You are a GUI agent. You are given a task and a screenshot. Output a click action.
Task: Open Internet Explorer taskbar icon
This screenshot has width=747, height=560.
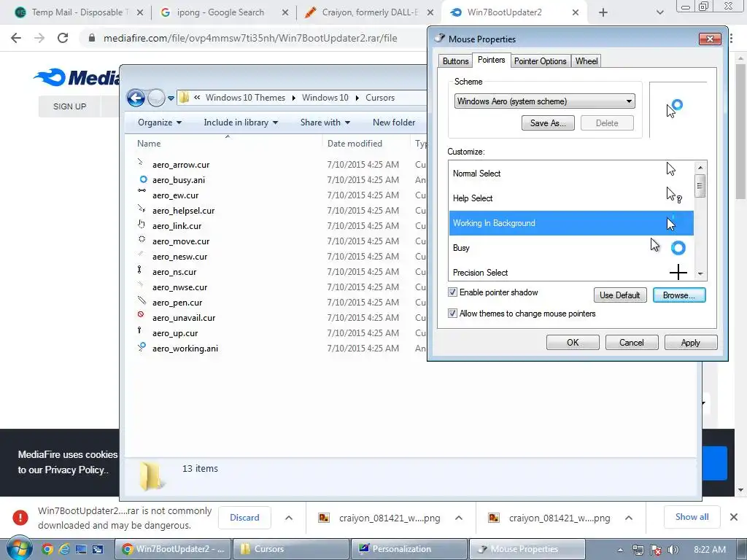click(x=64, y=549)
